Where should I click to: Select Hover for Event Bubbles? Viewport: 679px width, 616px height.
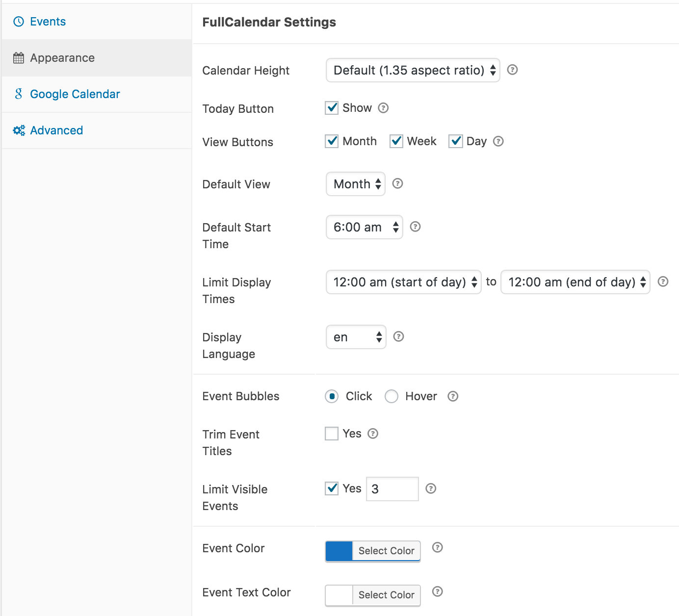click(392, 396)
